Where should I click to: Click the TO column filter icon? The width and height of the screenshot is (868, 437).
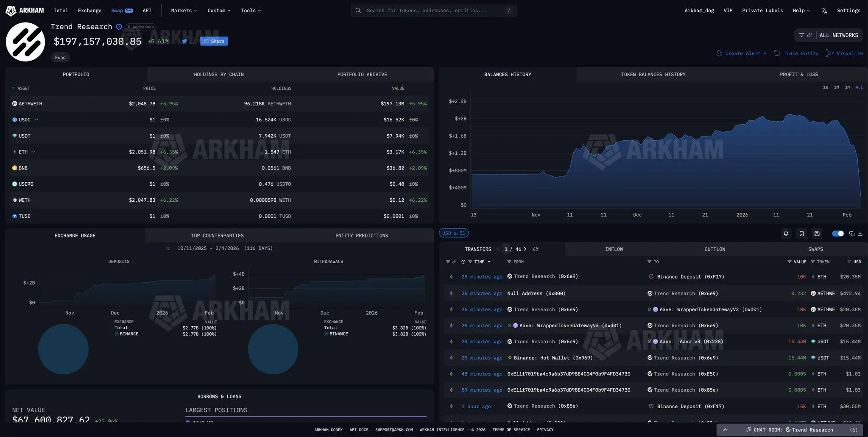pos(649,262)
